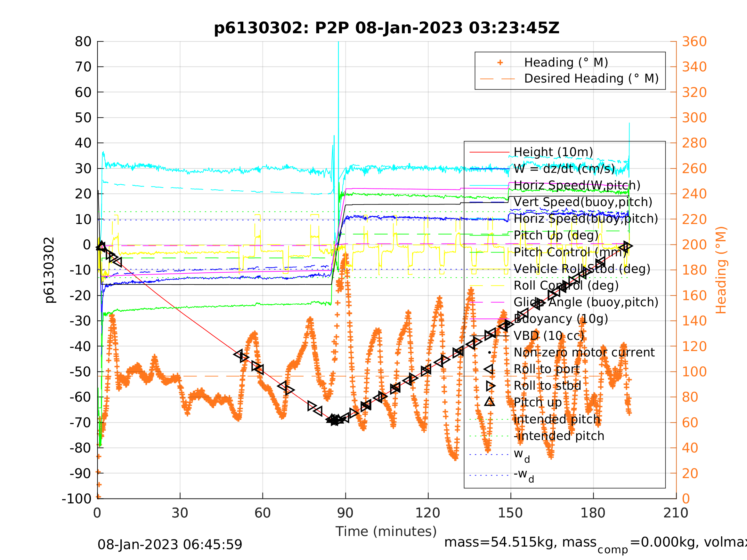
Task: Click the right axis orange tick label 240
Action: point(694,194)
